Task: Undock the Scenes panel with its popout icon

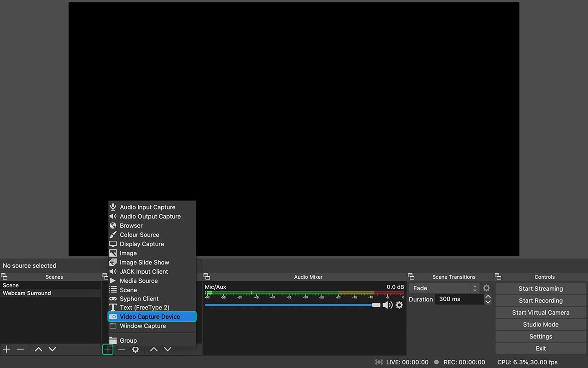Action: [x=4, y=276]
